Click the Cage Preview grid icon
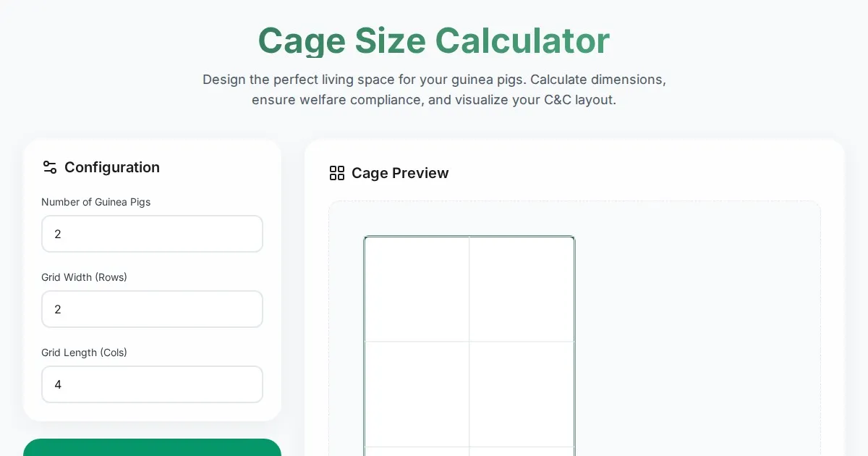Viewport: 868px width, 456px height. pyautogui.click(x=337, y=173)
